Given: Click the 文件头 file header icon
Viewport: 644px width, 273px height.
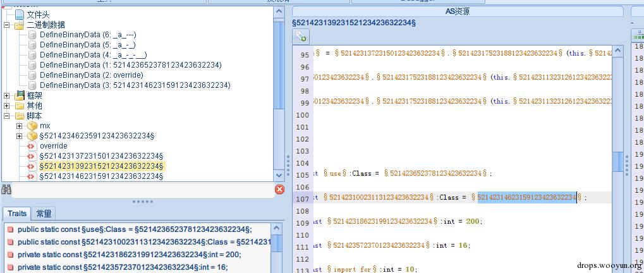Looking at the screenshot, I should 20,15.
